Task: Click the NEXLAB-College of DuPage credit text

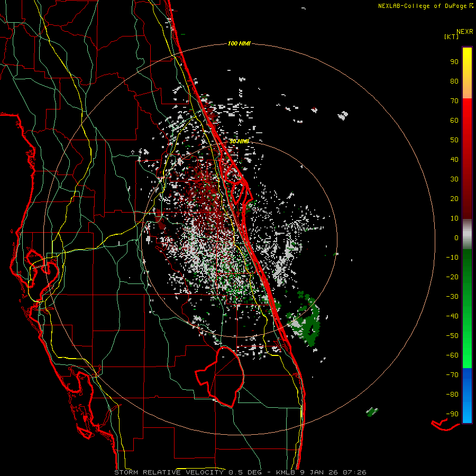Action: tap(425, 6)
